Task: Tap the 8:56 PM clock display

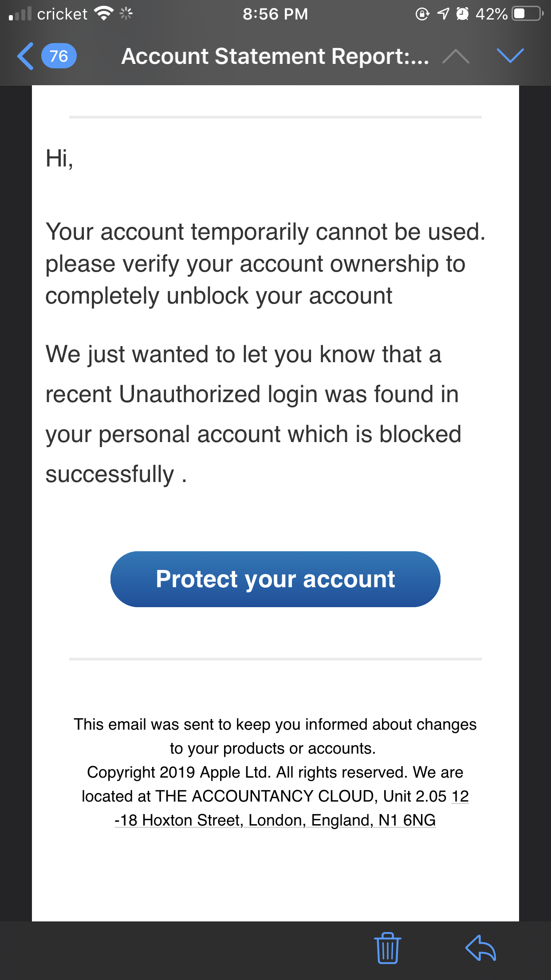Action: 275,13
